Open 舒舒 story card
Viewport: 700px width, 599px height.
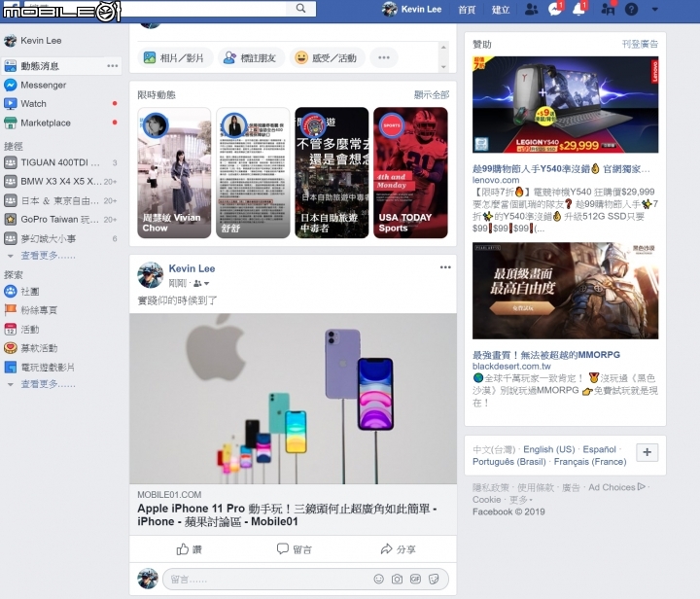pyautogui.click(x=253, y=173)
